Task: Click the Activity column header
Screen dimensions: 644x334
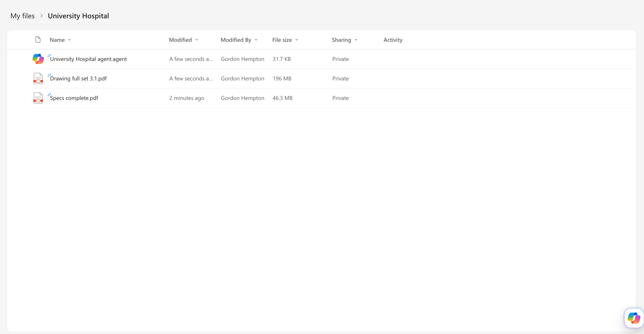Action: [x=393, y=40]
